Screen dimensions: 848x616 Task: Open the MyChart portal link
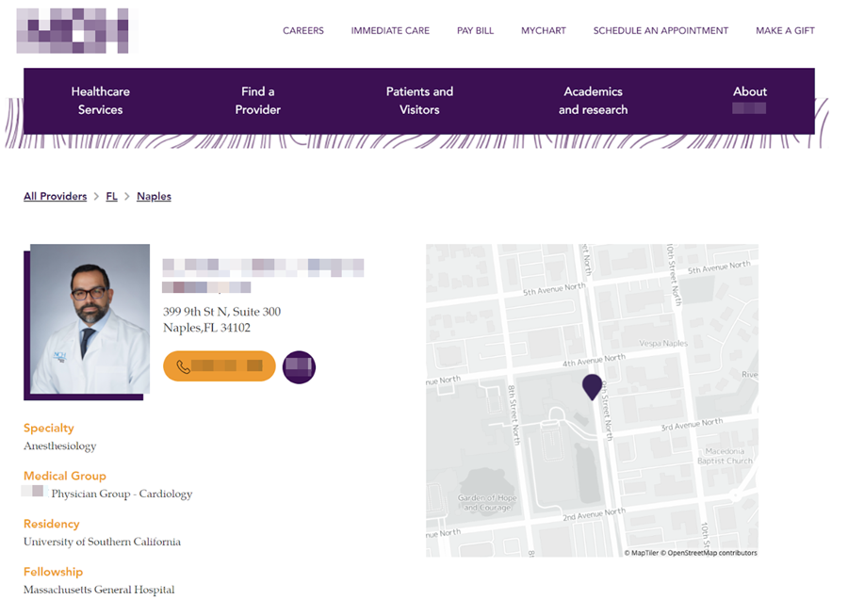click(544, 31)
